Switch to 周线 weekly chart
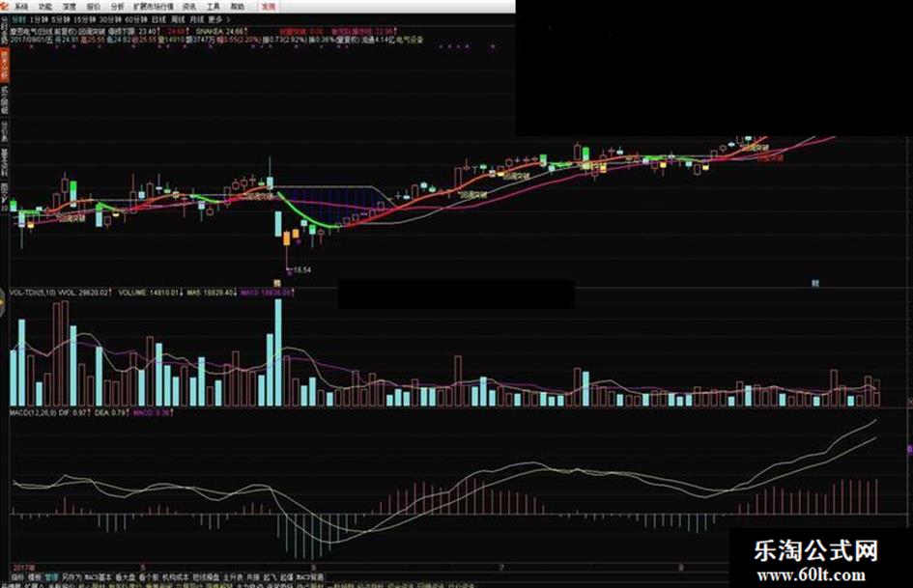Viewport: 913px width, 588px height. click(x=178, y=20)
